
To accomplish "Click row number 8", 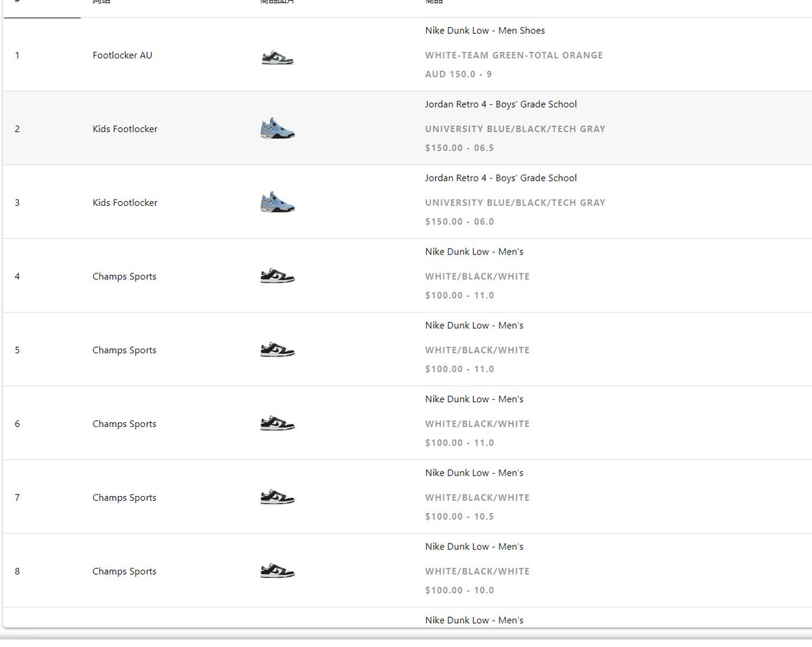I will (x=17, y=572).
